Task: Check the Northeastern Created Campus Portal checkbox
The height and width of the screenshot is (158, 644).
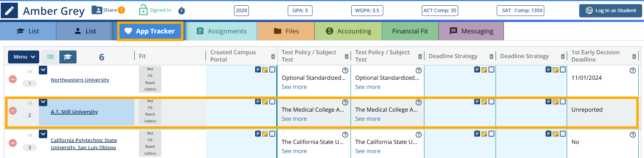Action: point(272,70)
